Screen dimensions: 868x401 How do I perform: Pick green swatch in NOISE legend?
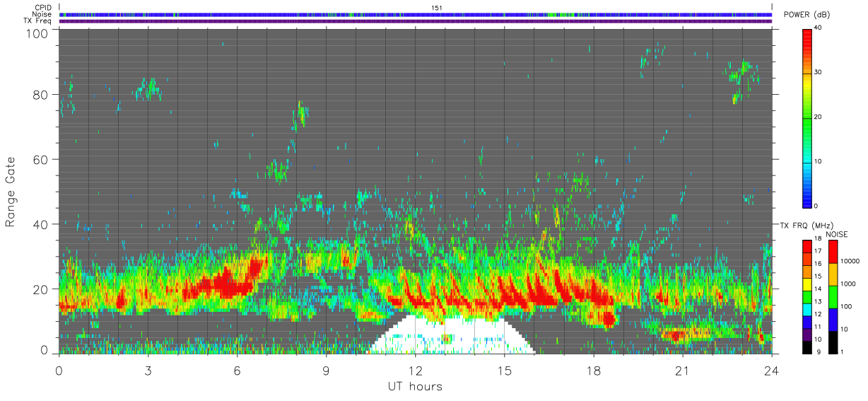tap(833, 296)
